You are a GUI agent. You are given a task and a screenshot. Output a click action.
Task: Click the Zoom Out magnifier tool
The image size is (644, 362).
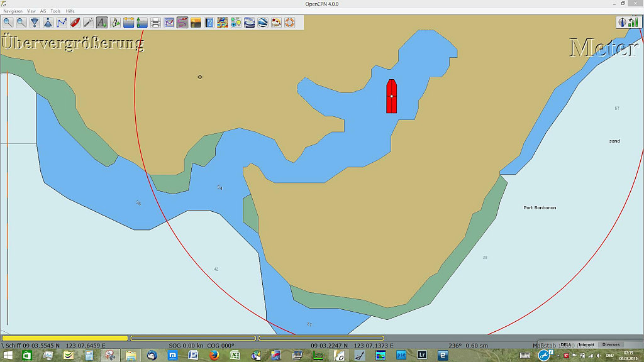(21, 23)
